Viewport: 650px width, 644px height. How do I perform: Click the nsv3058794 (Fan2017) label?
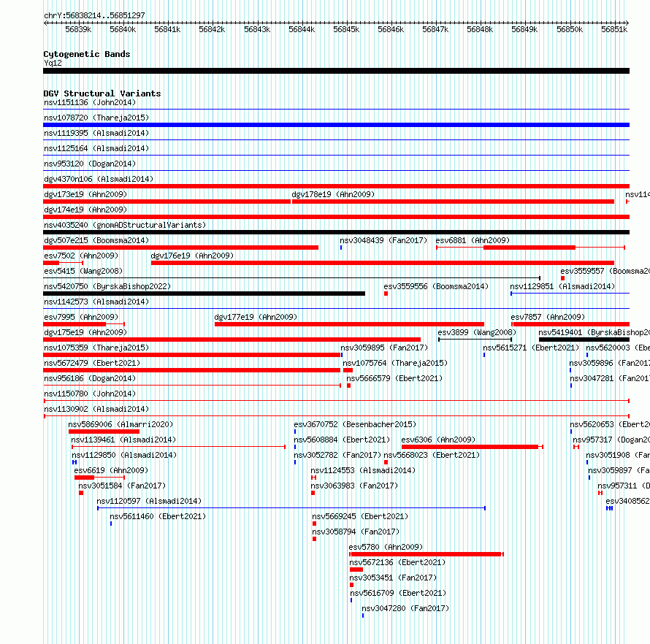[356, 532]
